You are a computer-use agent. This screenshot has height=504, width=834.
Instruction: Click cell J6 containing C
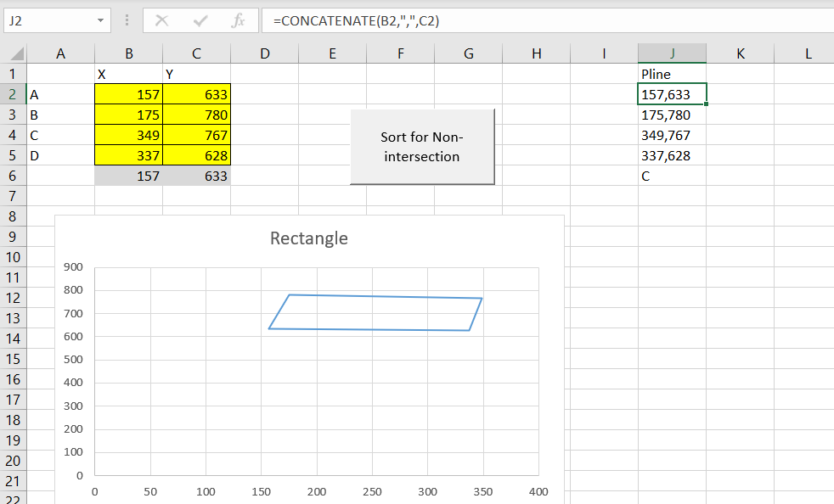pyautogui.click(x=673, y=176)
